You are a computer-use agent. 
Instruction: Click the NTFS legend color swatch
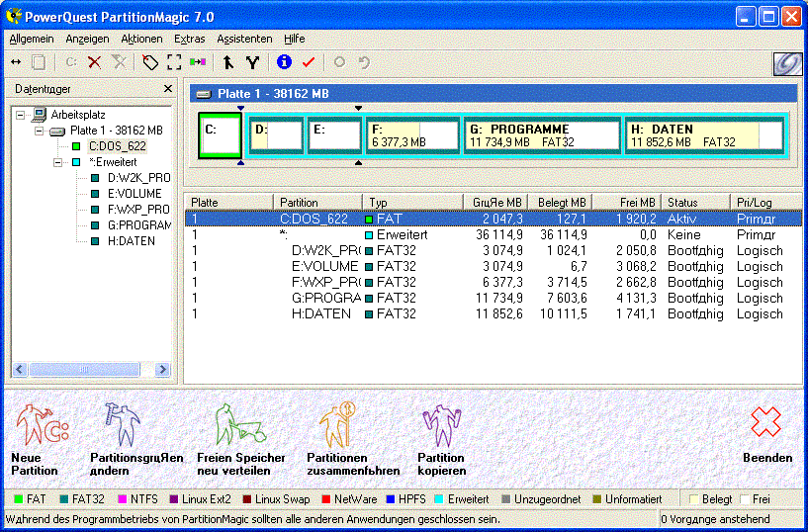(x=123, y=499)
